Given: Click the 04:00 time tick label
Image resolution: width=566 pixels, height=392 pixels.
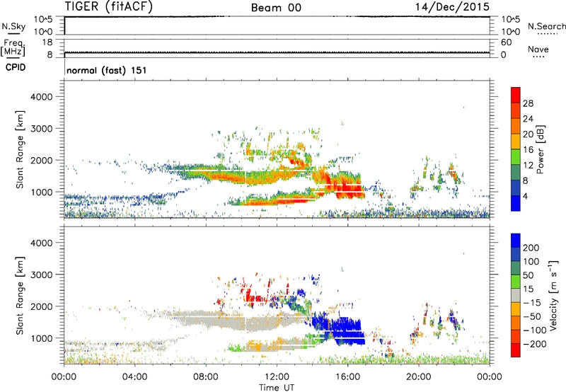Looking at the screenshot, I should tap(134, 377).
